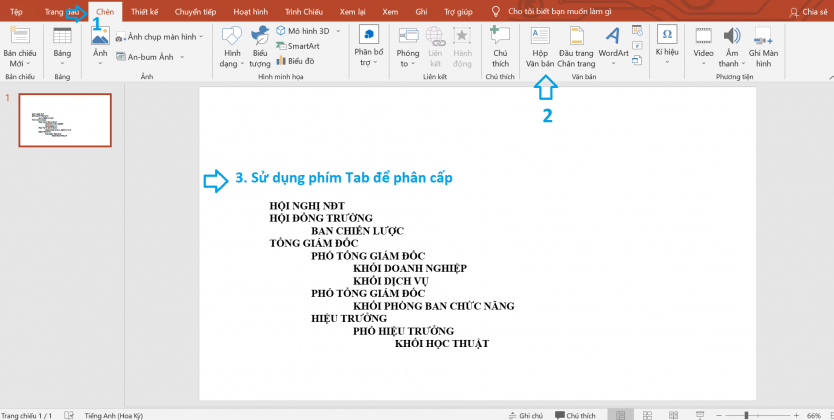The height and width of the screenshot is (420, 834).
Task: Open SmartArt insert dialog
Action: pos(303,46)
